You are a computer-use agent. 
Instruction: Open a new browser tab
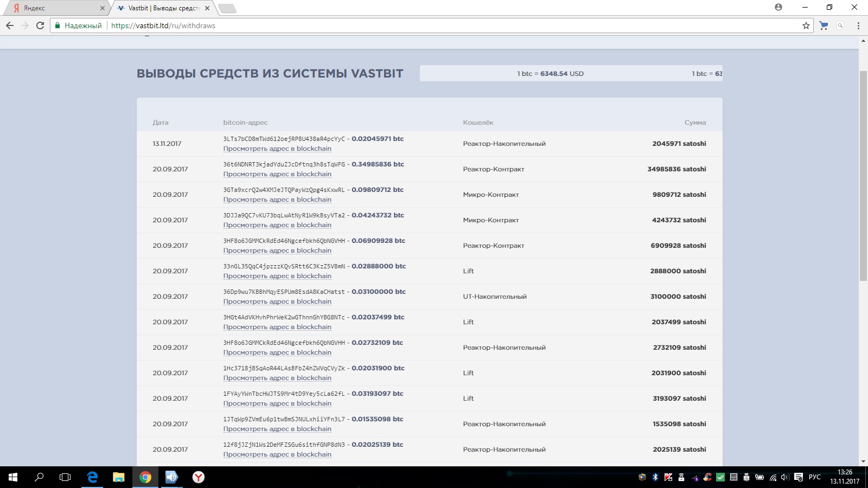tap(227, 8)
